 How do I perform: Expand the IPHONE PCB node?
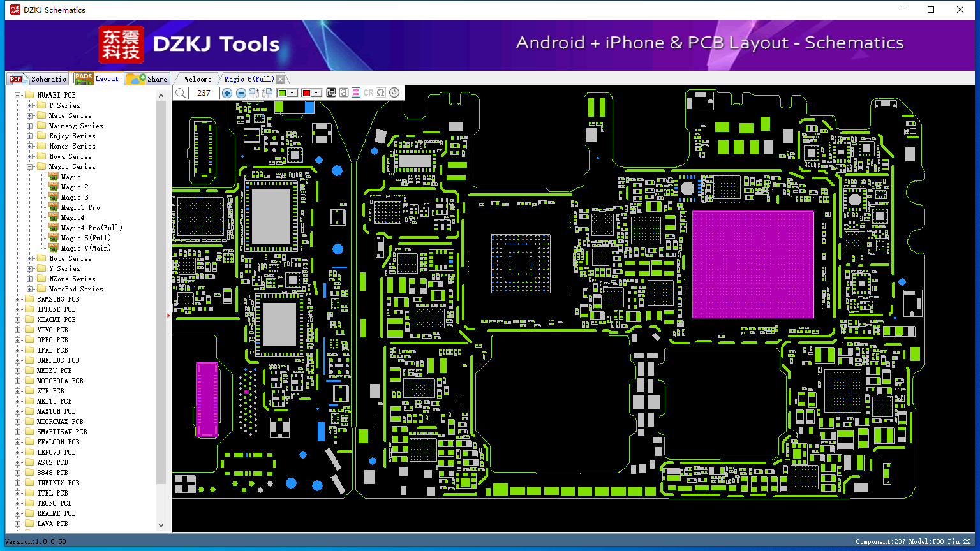click(x=18, y=309)
